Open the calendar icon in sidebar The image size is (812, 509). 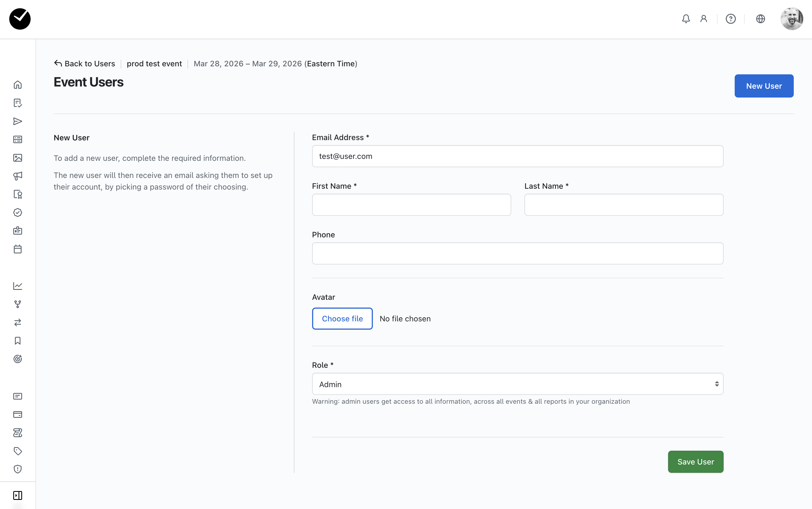click(x=17, y=249)
